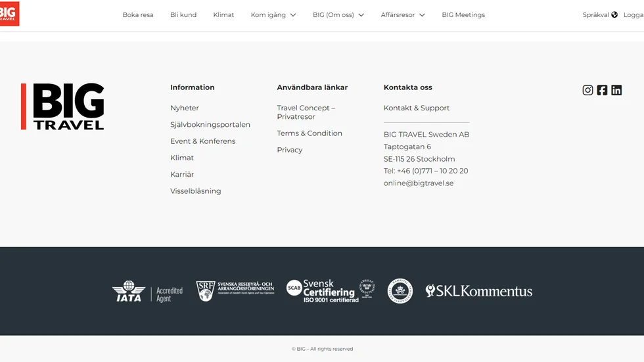The width and height of the screenshot is (644, 362).
Task: Click the SCAB Svensk Certifiering logo
Action: [323, 291]
